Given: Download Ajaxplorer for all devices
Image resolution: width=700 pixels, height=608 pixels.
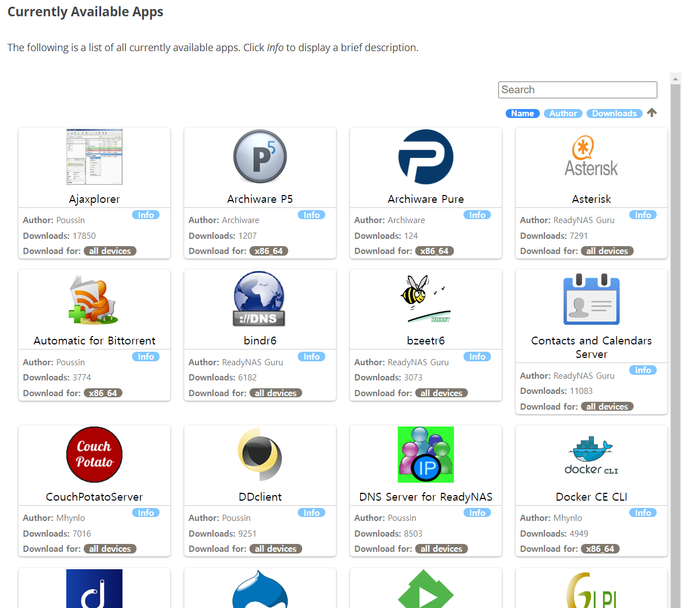Looking at the screenshot, I should 110,251.
